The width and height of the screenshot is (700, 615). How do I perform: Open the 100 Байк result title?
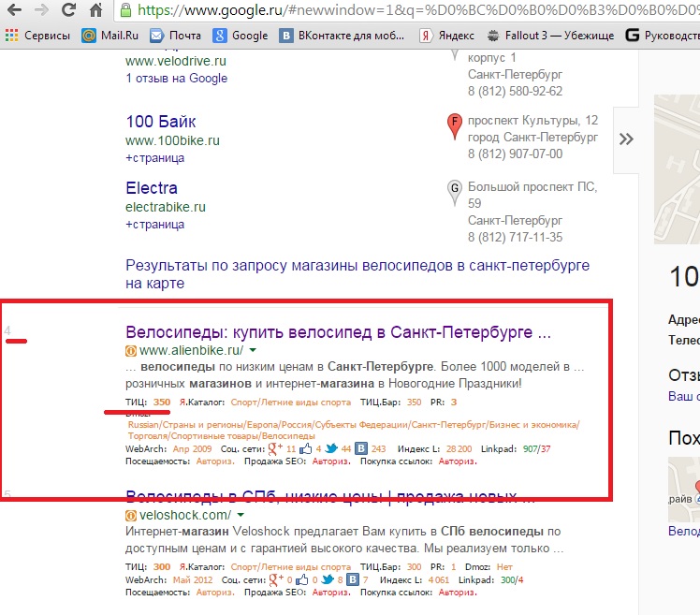pos(161,122)
